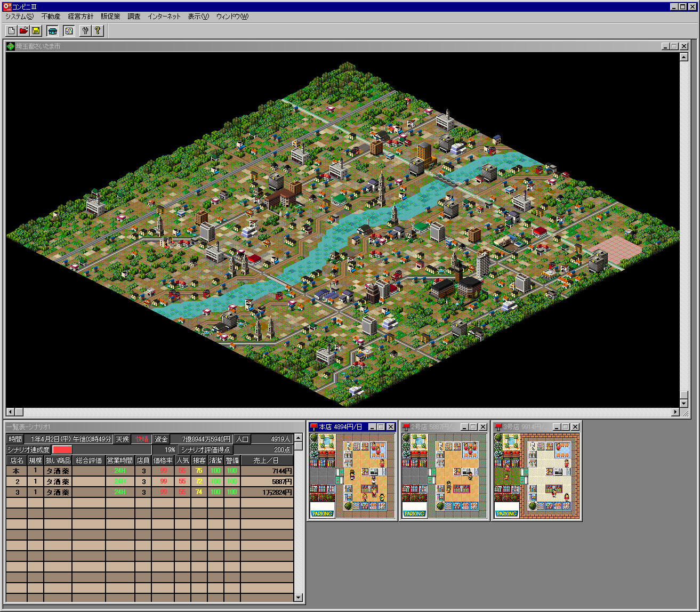
Task: Click the 価格率 column header
Action: click(x=163, y=460)
